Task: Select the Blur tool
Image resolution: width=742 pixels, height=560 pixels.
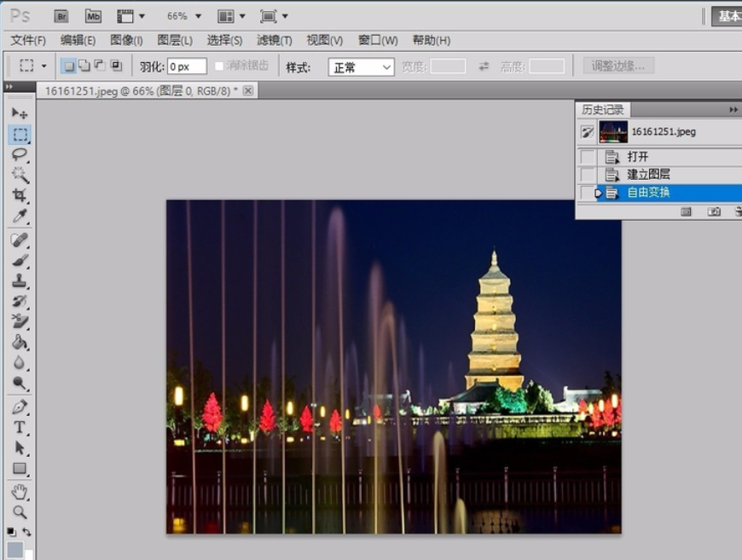Action: coord(20,362)
